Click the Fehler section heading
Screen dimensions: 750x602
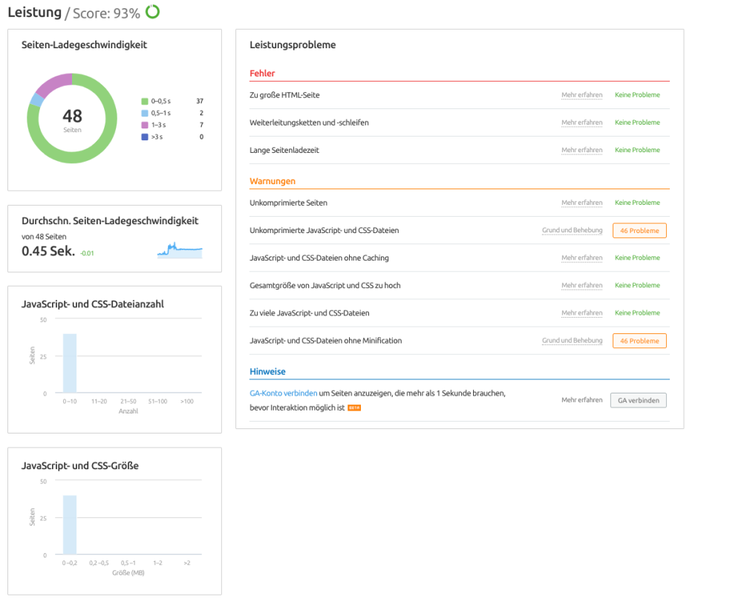pos(262,74)
